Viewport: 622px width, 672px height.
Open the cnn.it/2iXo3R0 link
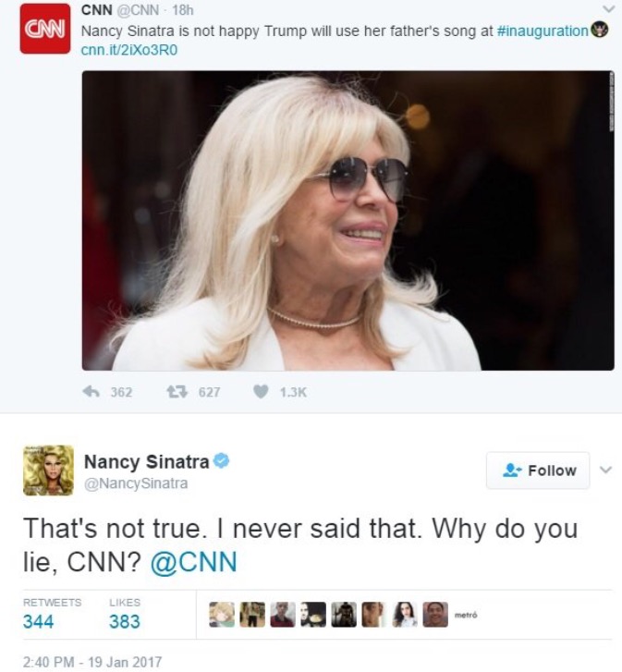coord(129,50)
